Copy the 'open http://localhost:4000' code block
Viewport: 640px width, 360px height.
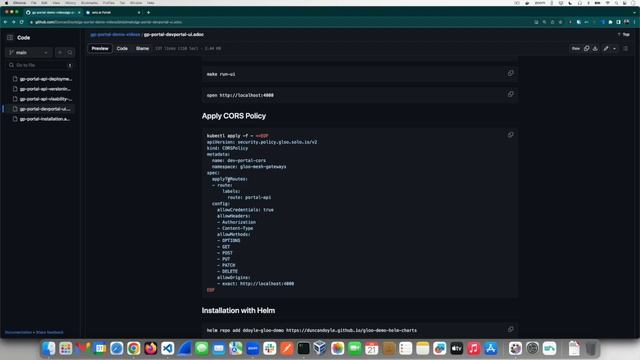(x=510, y=94)
